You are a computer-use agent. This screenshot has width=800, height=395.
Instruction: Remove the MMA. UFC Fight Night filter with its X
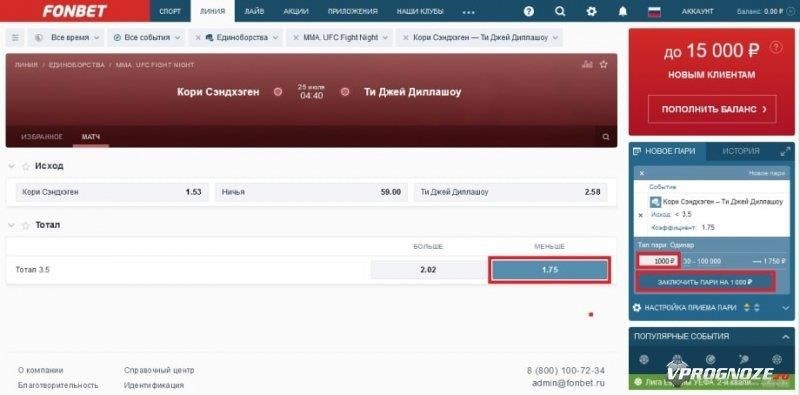click(295, 38)
